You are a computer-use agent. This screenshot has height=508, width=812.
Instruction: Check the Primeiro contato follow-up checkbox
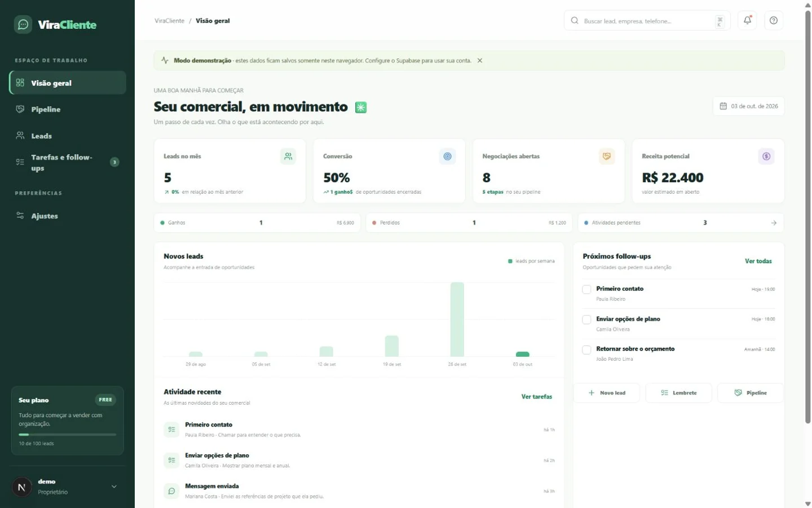pyautogui.click(x=586, y=290)
